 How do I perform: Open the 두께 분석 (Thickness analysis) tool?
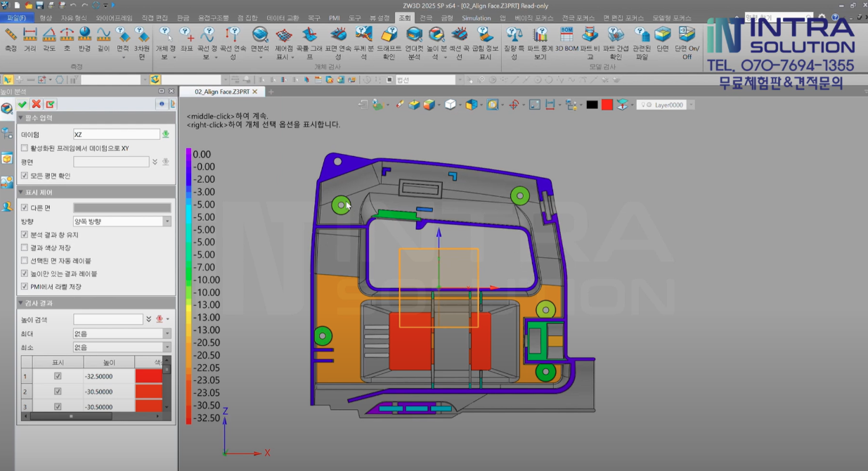363,42
